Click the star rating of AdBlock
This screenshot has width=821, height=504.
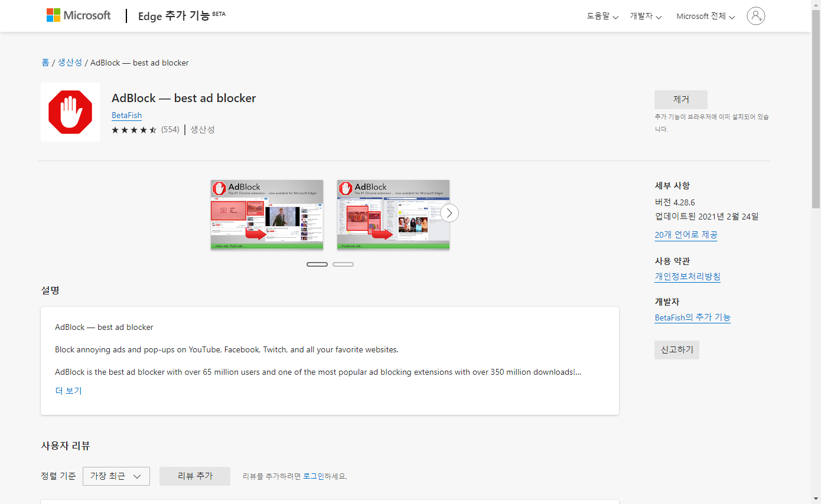click(134, 130)
